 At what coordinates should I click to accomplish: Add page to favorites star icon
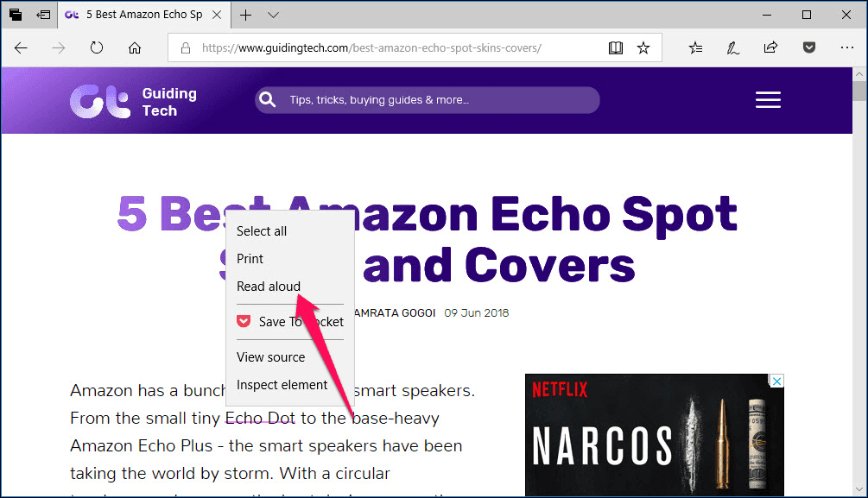(643, 48)
